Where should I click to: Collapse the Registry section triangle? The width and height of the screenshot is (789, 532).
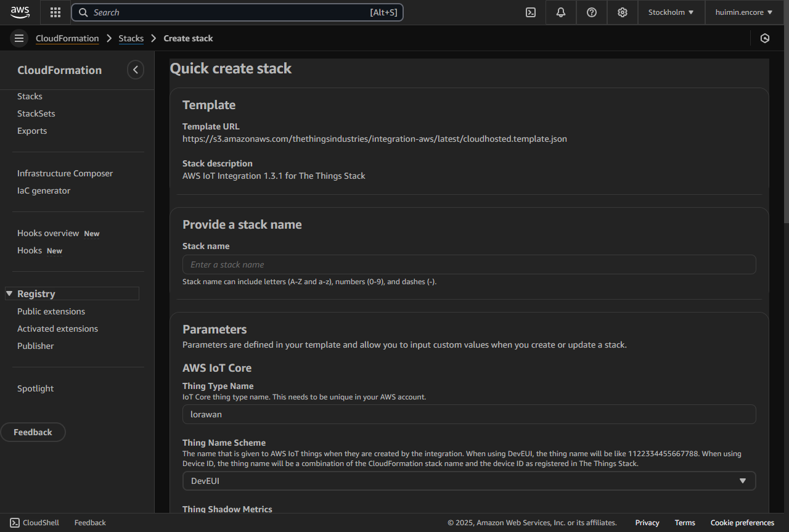tap(9, 293)
